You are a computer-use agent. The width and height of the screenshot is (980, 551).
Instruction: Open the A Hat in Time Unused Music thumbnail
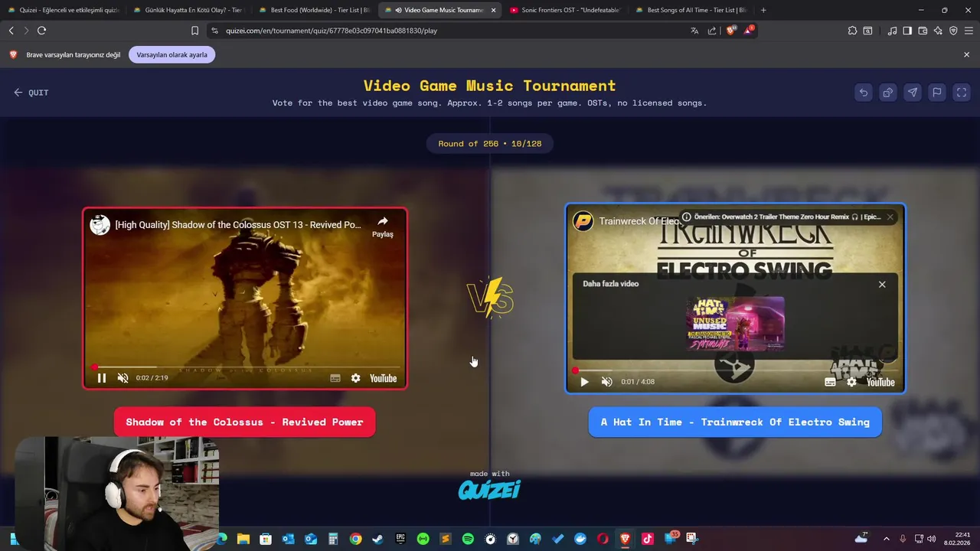click(735, 324)
